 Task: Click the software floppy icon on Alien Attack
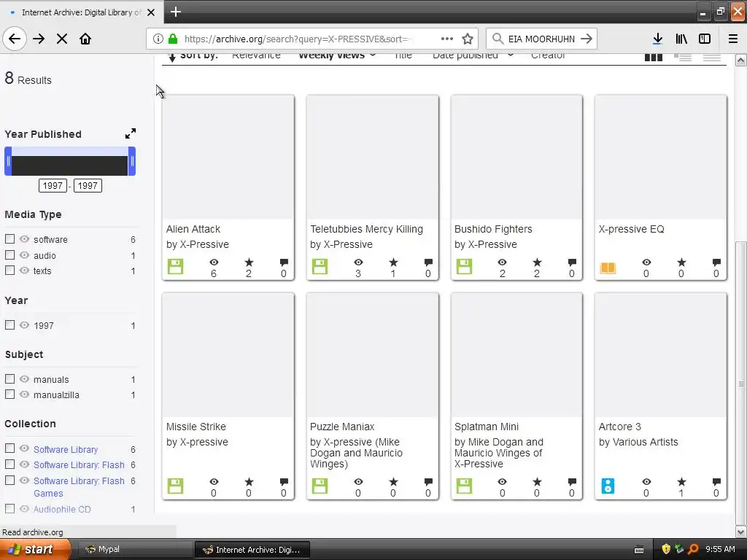tap(175, 267)
